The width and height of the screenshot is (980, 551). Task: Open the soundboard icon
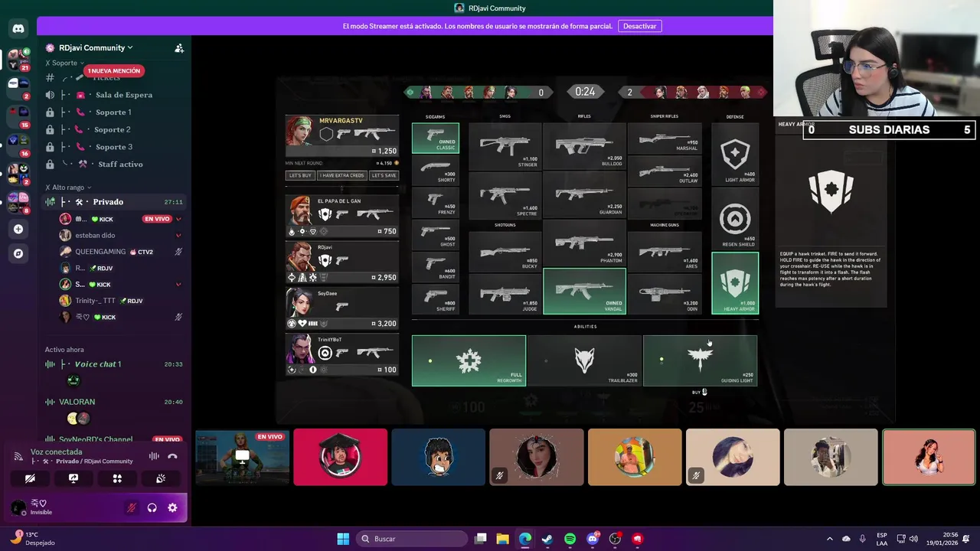[161, 478]
